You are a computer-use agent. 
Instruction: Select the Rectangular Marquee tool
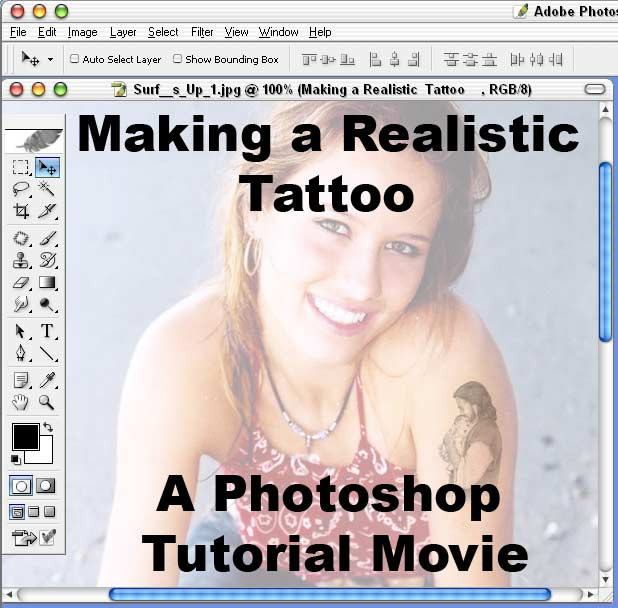20,167
